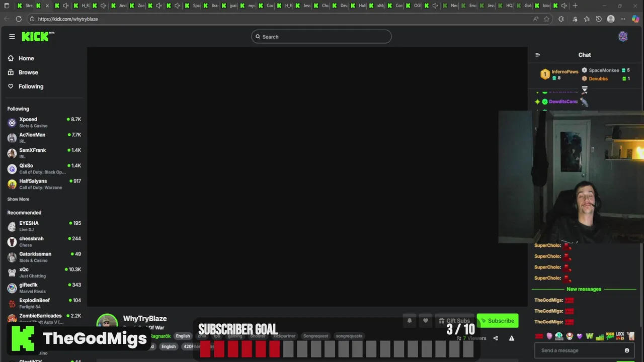Viewport: 644px width, 362px height.
Task: Share the WhyTryBlaze stream
Action: pyautogui.click(x=496, y=338)
